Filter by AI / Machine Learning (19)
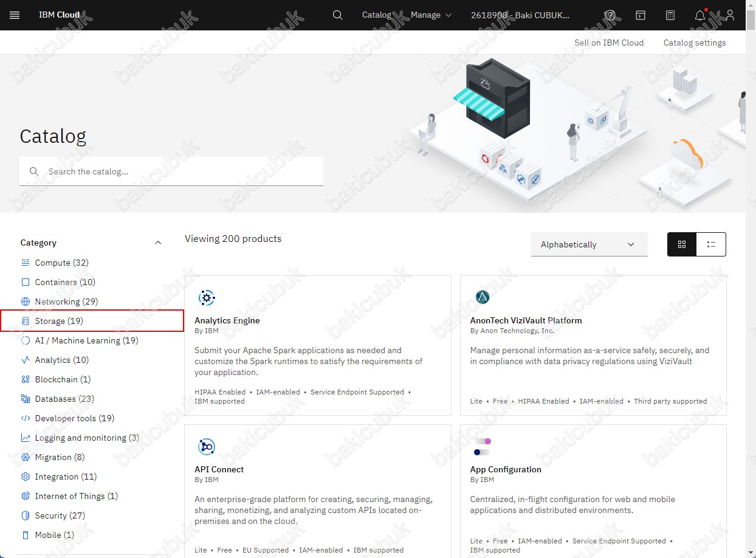Image resolution: width=756 pixels, height=558 pixels. [87, 340]
